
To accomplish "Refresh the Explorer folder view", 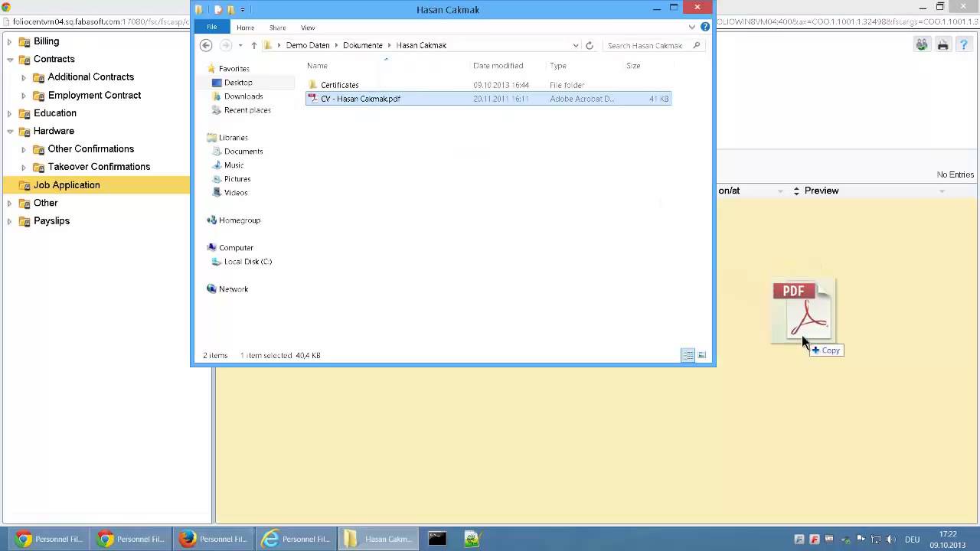I will click(590, 45).
